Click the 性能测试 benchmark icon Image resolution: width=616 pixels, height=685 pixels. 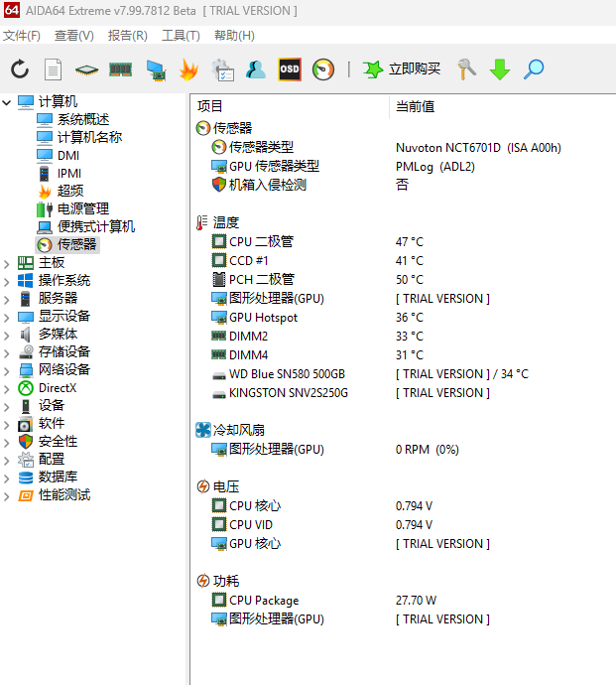click(x=26, y=495)
